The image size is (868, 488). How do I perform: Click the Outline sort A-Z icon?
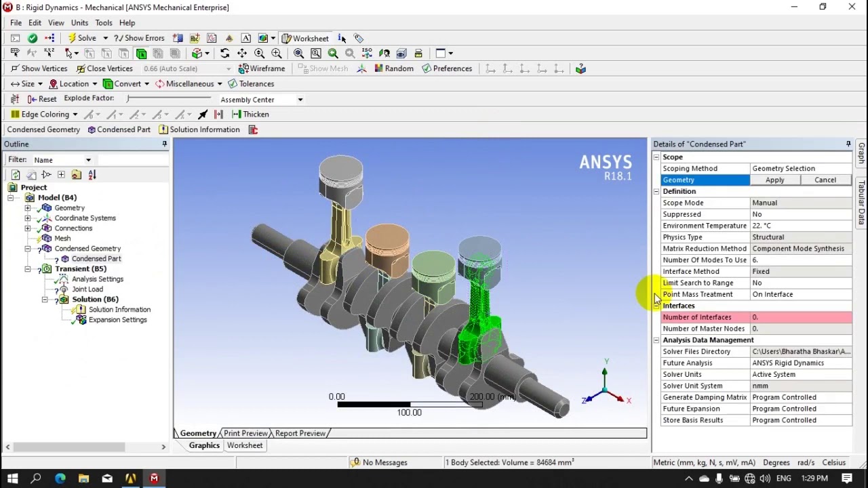(x=92, y=175)
